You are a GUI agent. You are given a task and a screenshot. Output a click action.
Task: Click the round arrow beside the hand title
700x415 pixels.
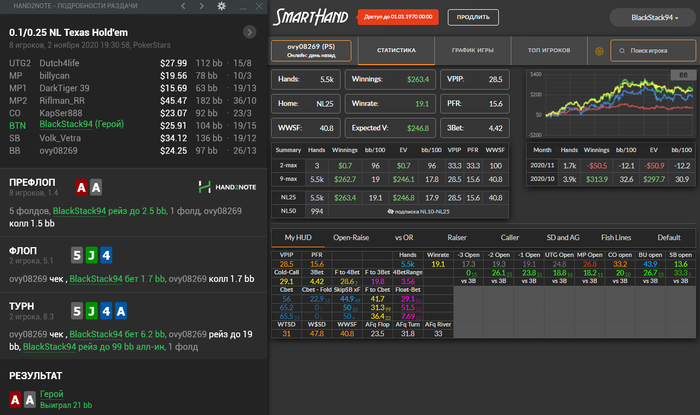(x=249, y=32)
